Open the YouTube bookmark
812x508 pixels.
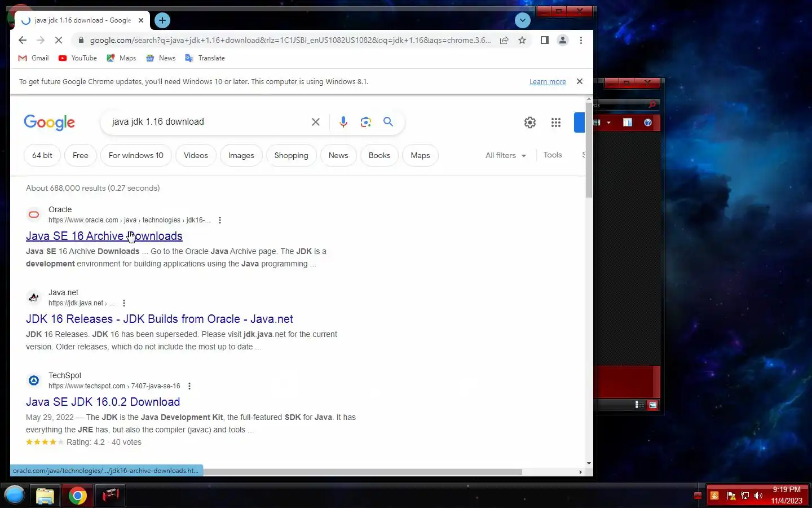[x=78, y=58]
